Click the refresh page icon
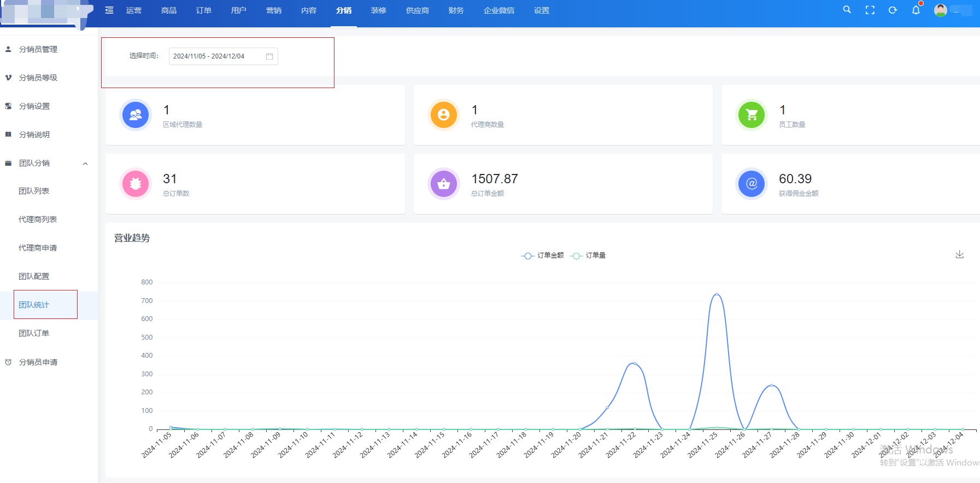Image resolution: width=980 pixels, height=483 pixels. (893, 10)
